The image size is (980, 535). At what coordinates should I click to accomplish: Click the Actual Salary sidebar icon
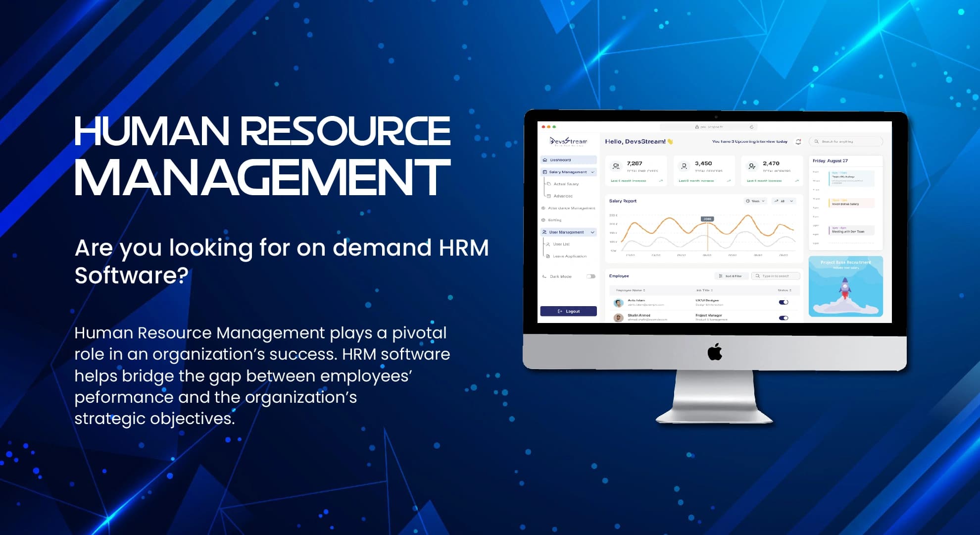click(x=548, y=184)
